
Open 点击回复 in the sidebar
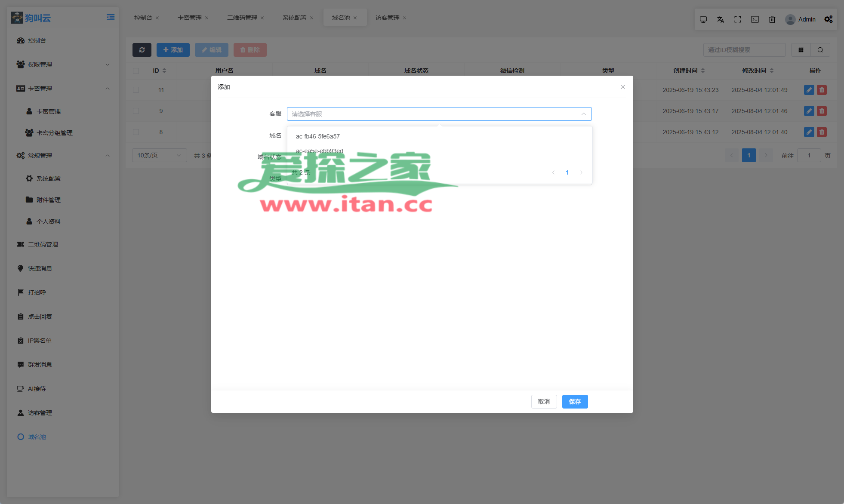(x=63, y=317)
